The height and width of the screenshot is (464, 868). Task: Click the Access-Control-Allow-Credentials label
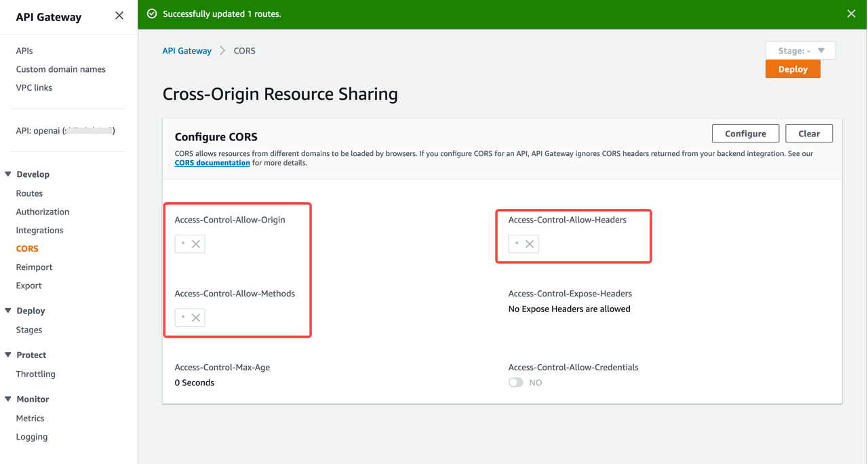click(574, 367)
